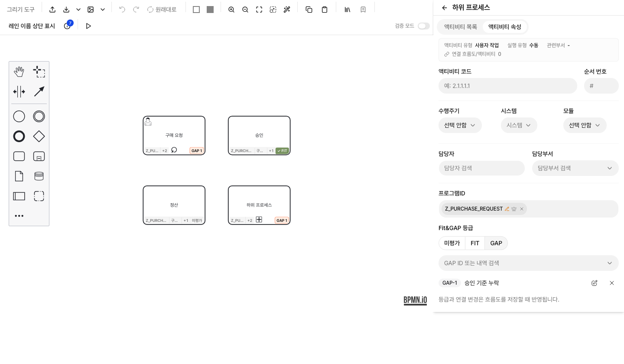
Task: Create a collapsed subprocess shape
Action: [39, 156]
